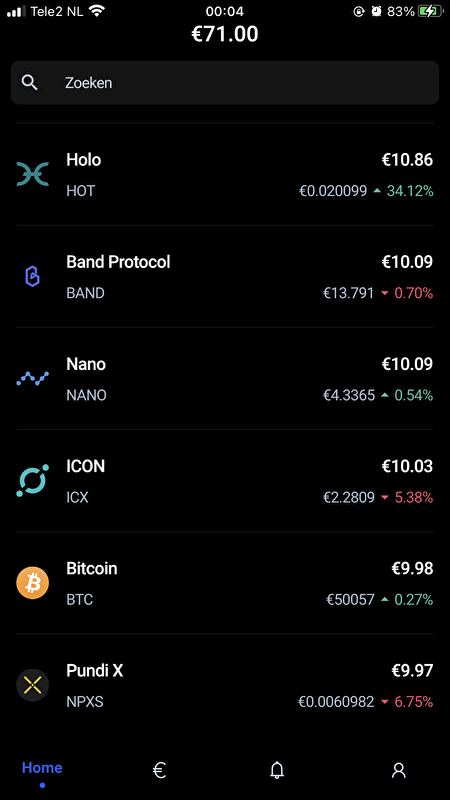Open the ICON coin logo
Screen dimensions: 450x800
click(33, 480)
